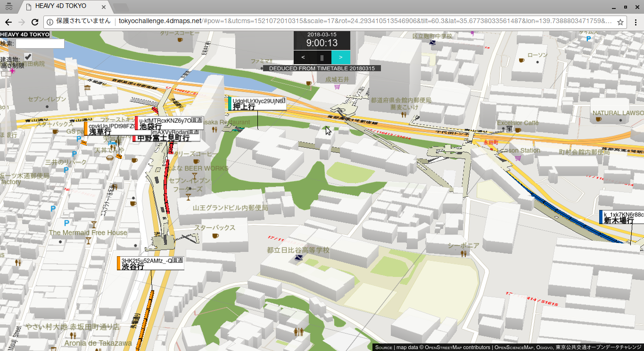Viewport: 644px width, 351px height.
Task: Open a new tab with the new-tab button
Action: pyautogui.click(x=121, y=7)
